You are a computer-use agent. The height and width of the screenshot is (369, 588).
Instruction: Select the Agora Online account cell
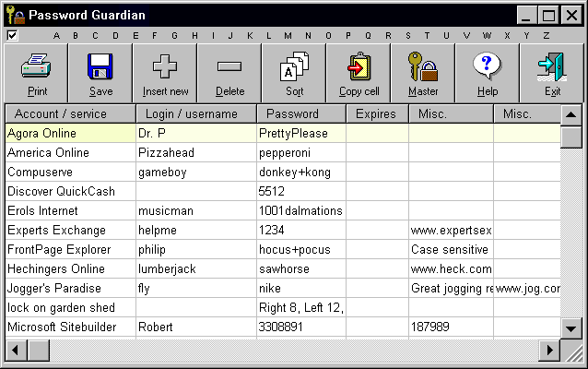point(70,133)
